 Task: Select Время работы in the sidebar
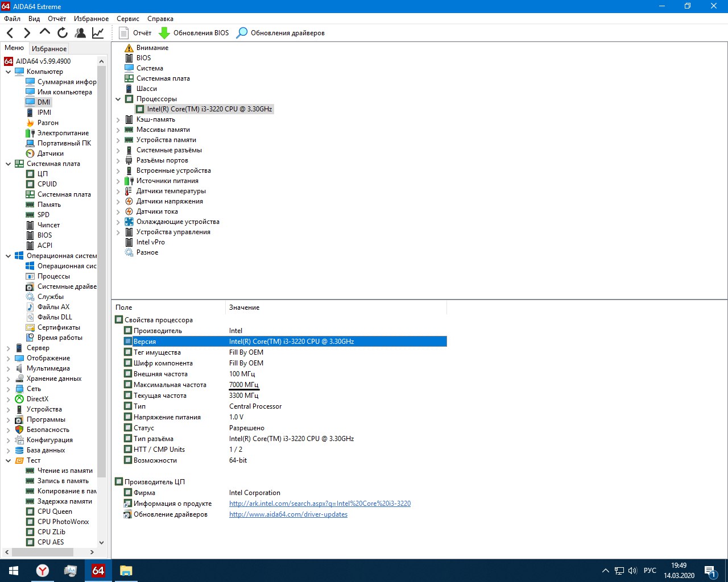54,338
